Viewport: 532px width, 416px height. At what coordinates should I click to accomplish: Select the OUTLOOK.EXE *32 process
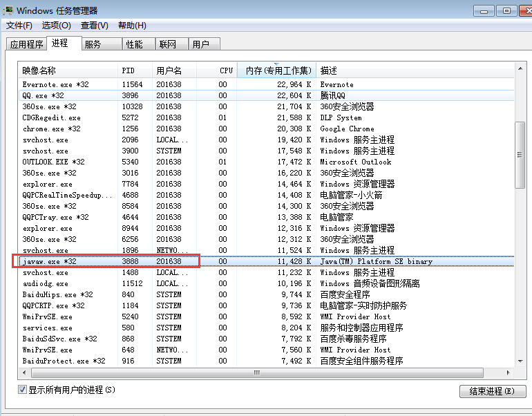pyautogui.click(x=266, y=162)
